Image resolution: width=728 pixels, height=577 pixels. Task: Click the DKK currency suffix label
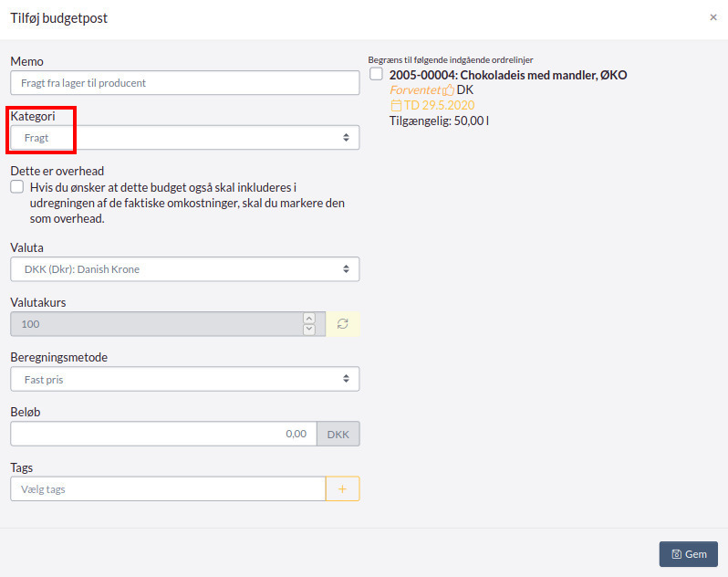[x=338, y=434]
